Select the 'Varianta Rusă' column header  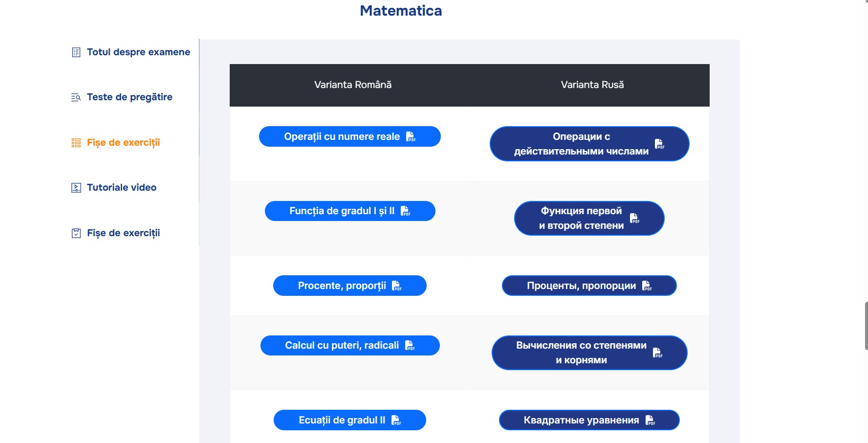593,84
